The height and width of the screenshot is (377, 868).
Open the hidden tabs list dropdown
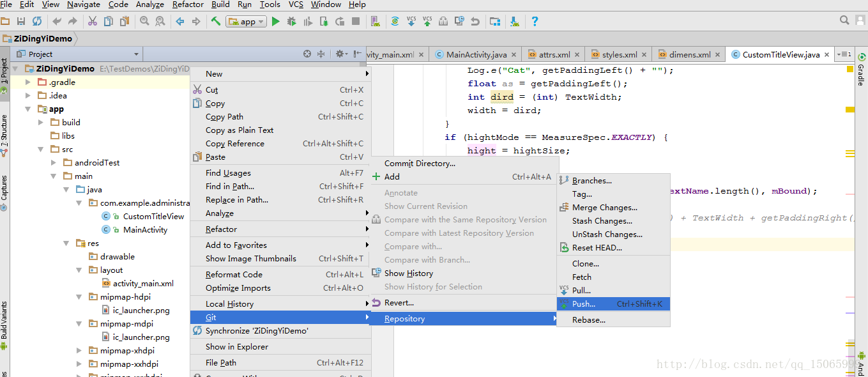(x=844, y=54)
